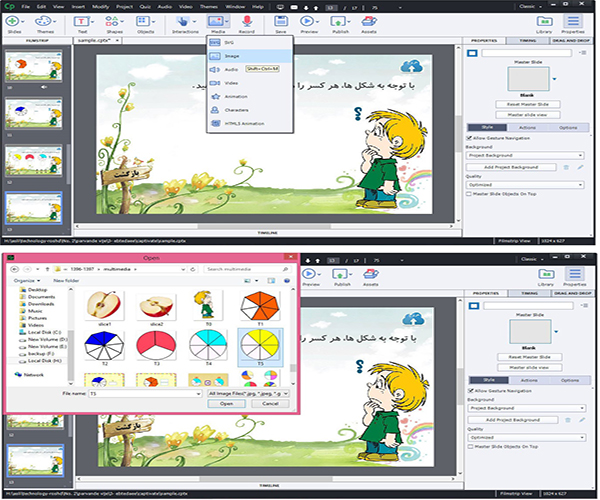This screenshot has height=500, width=600.
Task: Choose Image from the Media dropdown menu
Action: pyautogui.click(x=218, y=56)
